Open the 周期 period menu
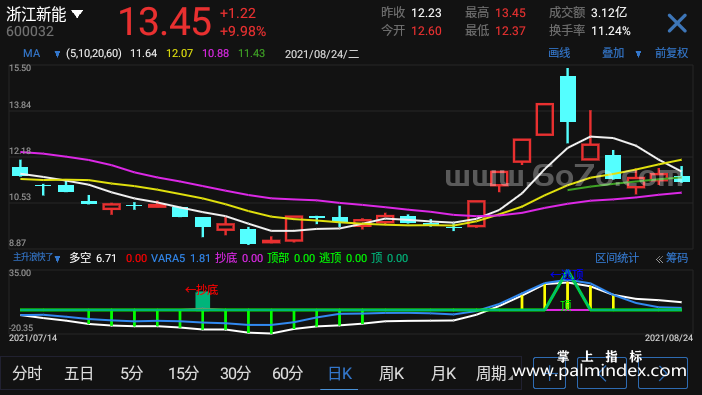 [494, 373]
